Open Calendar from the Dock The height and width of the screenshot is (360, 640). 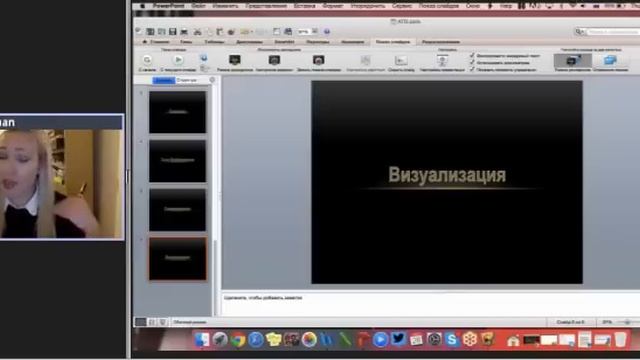click(x=416, y=340)
